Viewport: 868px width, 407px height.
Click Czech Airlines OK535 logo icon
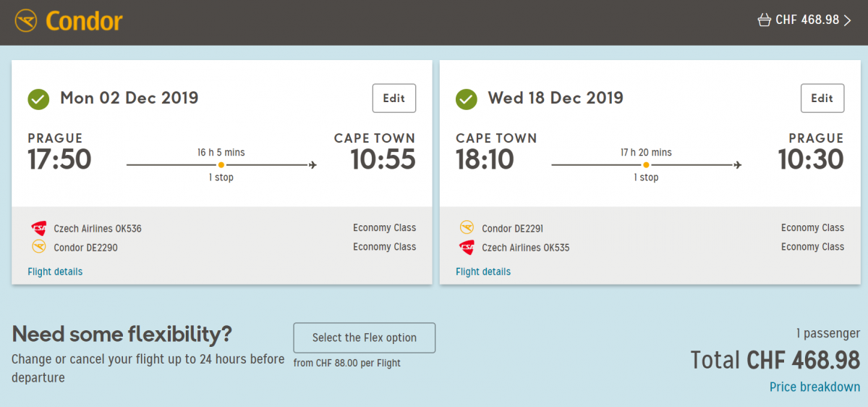click(467, 247)
